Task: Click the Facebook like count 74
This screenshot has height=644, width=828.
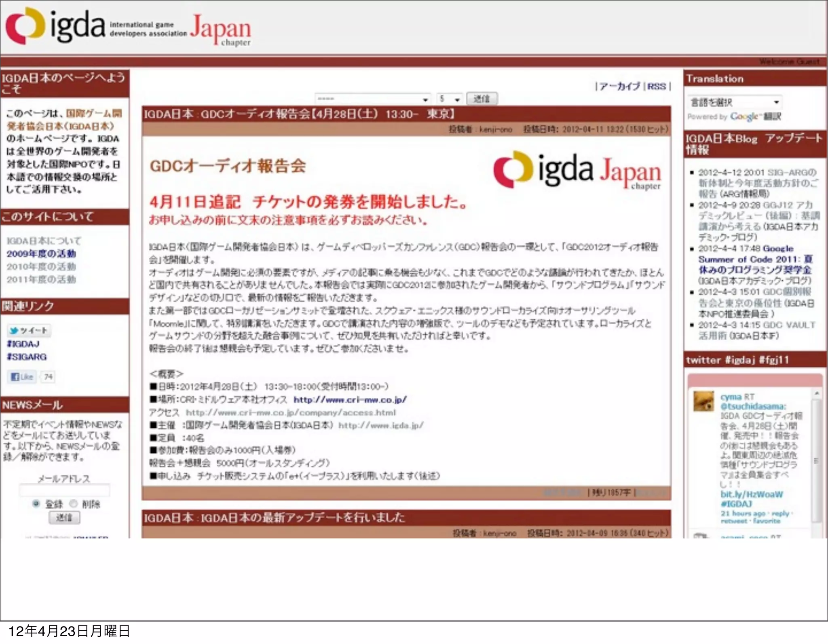Action: coord(48,377)
